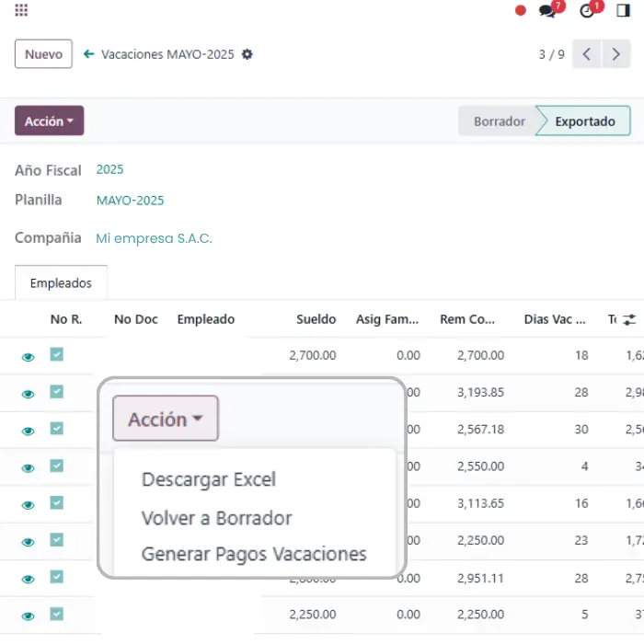Open the column settings adjust icon
The image size is (644, 644).
click(x=629, y=319)
